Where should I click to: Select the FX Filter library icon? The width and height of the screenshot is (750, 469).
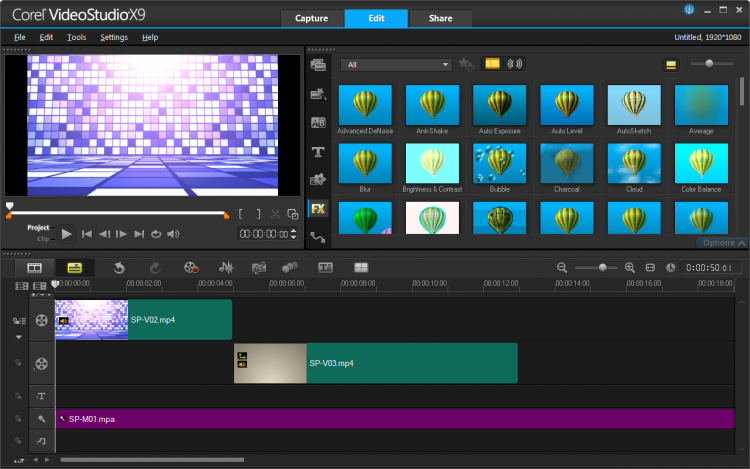[318, 209]
